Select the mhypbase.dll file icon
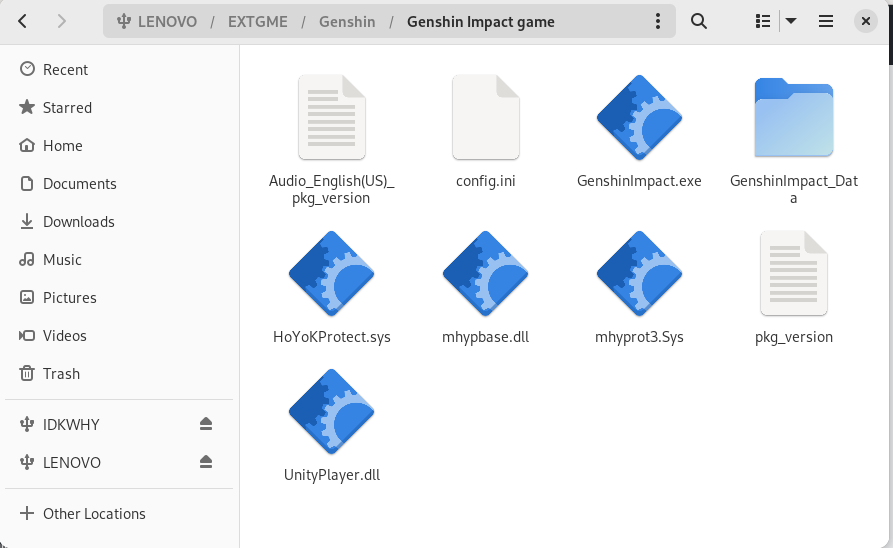 coord(486,273)
